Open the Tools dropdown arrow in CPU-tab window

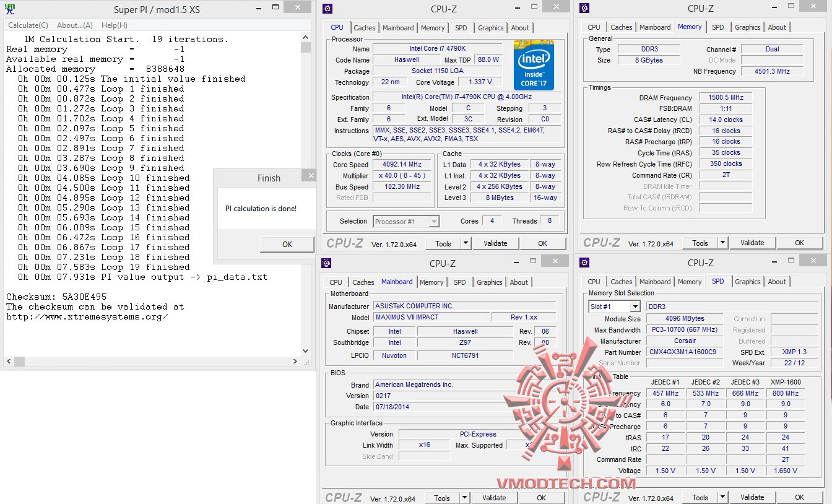click(x=466, y=243)
